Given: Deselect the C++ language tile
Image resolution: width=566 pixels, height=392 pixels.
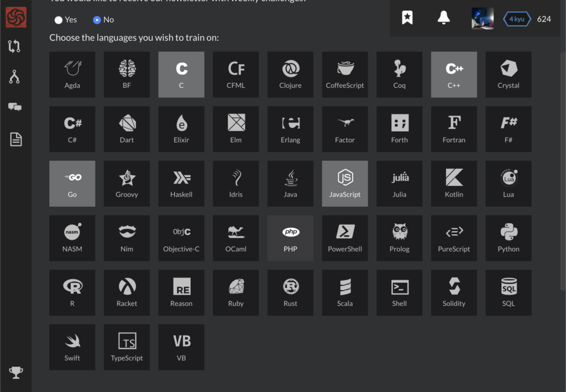Looking at the screenshot, I should (454, 74).
